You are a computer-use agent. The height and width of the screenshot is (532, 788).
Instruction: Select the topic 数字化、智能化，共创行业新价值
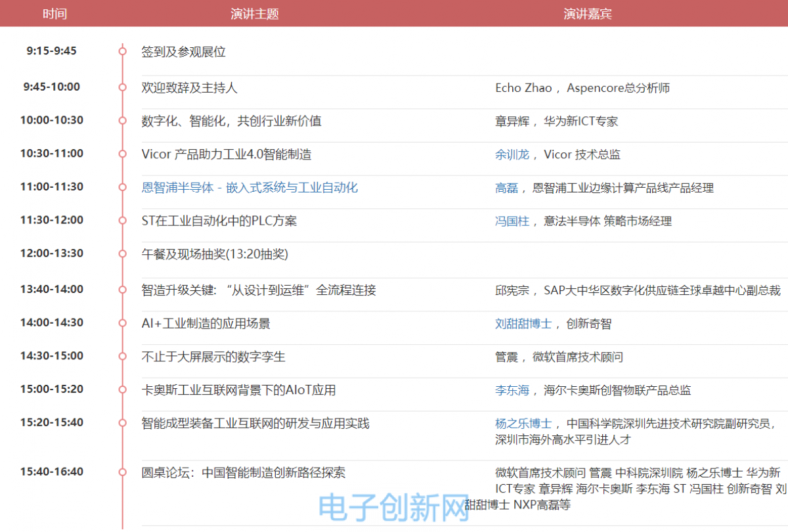pos(232,122)
